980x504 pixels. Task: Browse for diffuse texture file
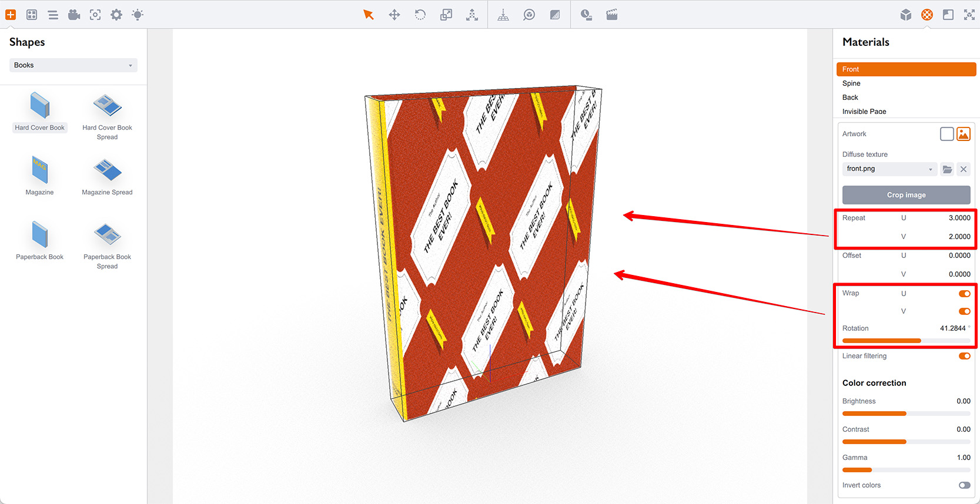pyautogui.click(x=947, y=169)
